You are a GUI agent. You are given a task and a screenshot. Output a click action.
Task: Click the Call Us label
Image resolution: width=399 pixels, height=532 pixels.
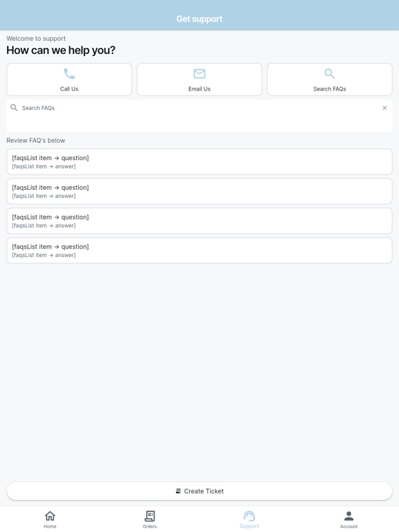point(69,89)
